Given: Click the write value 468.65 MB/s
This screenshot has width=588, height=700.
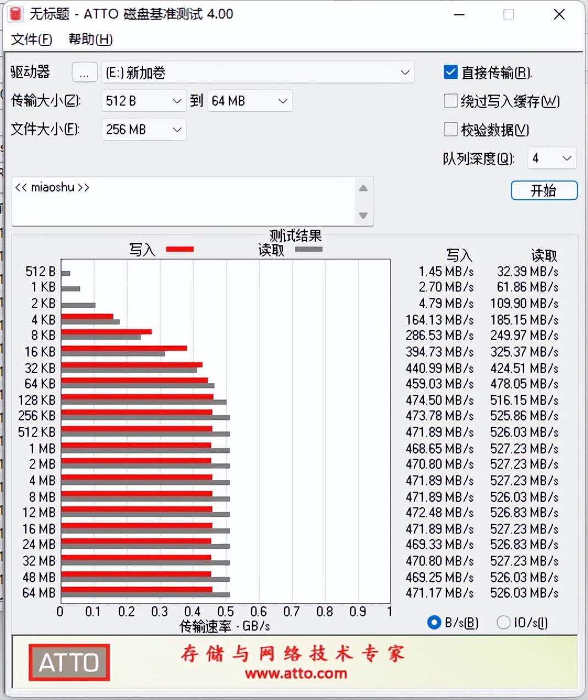Looking at the screenshot, I should [x=439, y=449].
